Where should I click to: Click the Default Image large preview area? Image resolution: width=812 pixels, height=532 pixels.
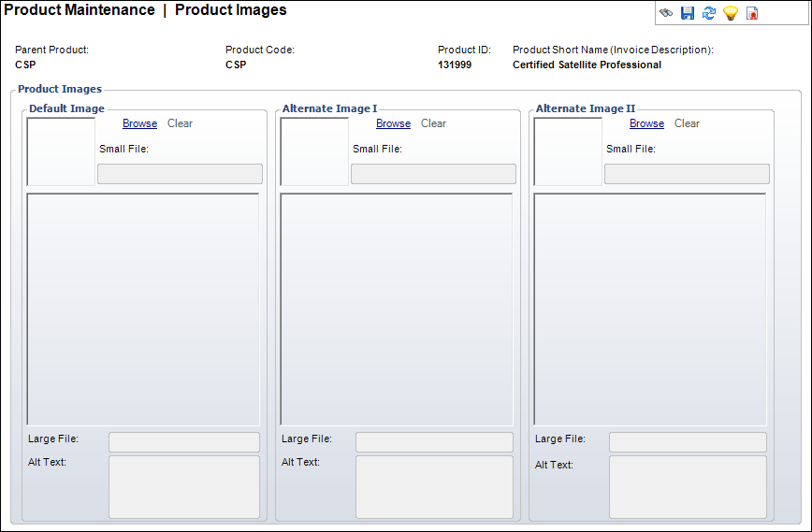coord(143,309)
